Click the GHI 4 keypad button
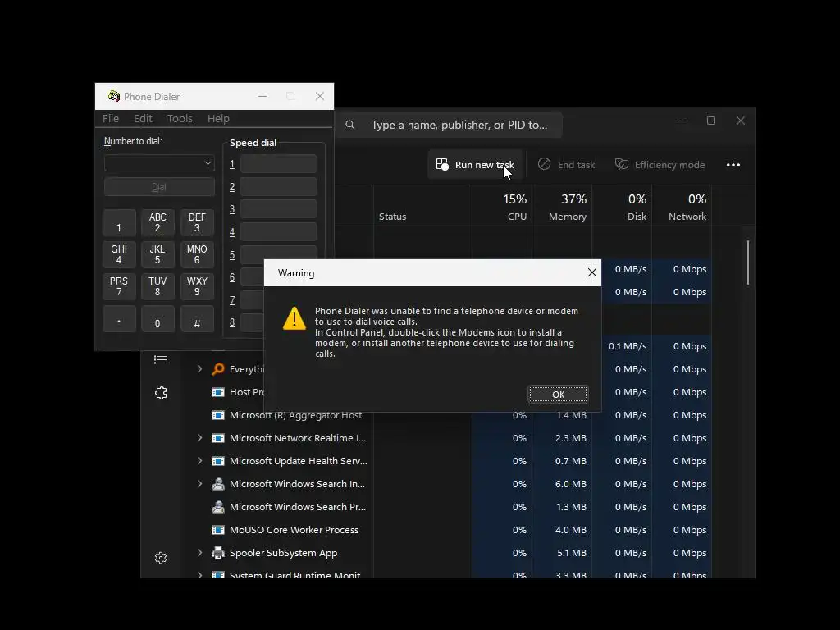Screen dimensions: 840x630 (x=119, y=254)
